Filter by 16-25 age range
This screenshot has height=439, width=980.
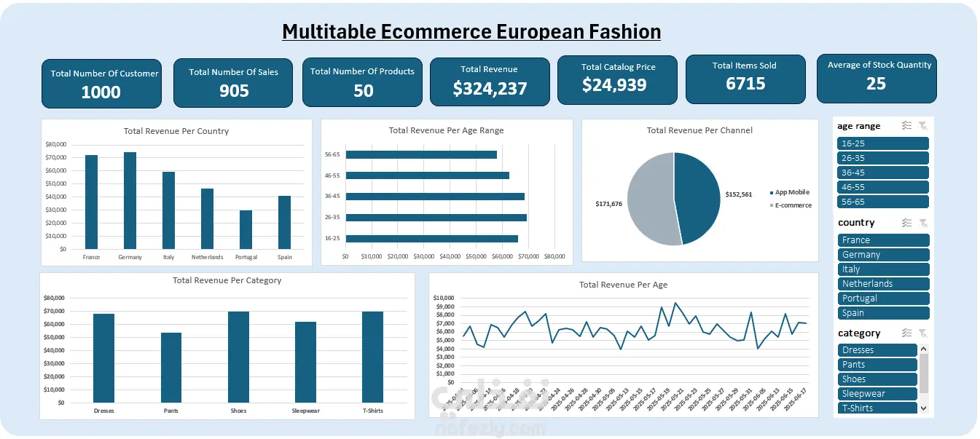tap(884, 143)
